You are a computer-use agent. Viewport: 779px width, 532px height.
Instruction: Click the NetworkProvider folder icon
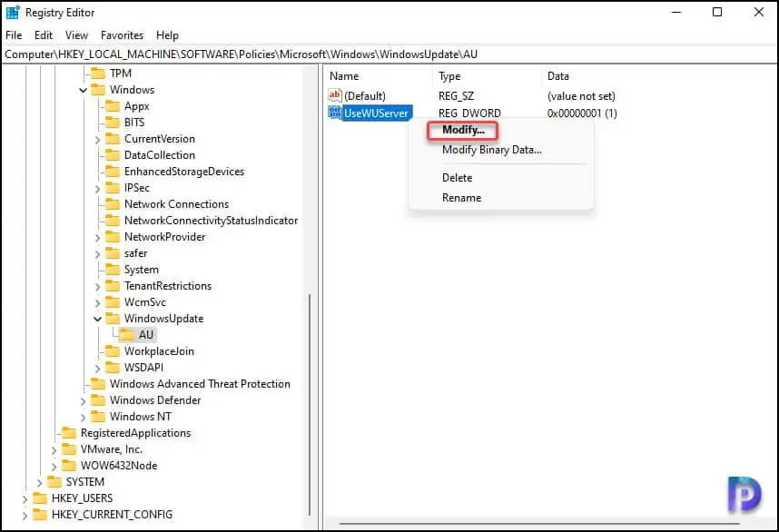coord(113,237)
